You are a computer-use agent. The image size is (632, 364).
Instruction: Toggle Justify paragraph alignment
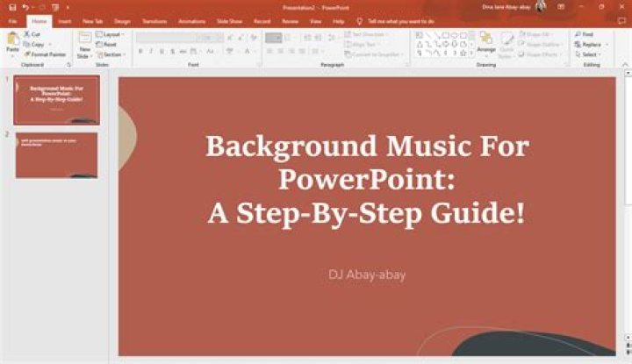[x=302, y=51]
